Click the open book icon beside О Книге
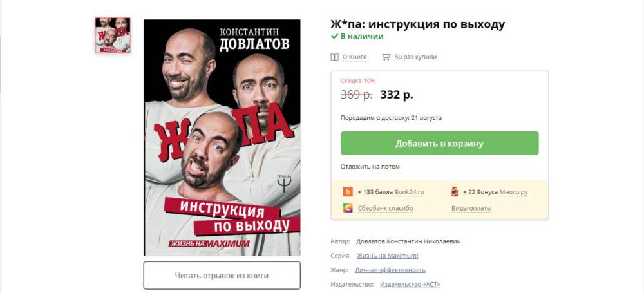This screenshot has height=293, width=644. click(x=334, y=57)
